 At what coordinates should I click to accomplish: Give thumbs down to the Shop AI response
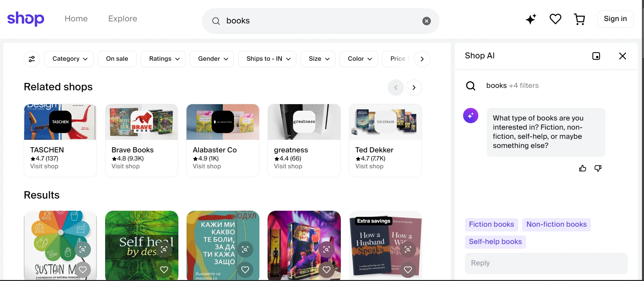point(598,168)
